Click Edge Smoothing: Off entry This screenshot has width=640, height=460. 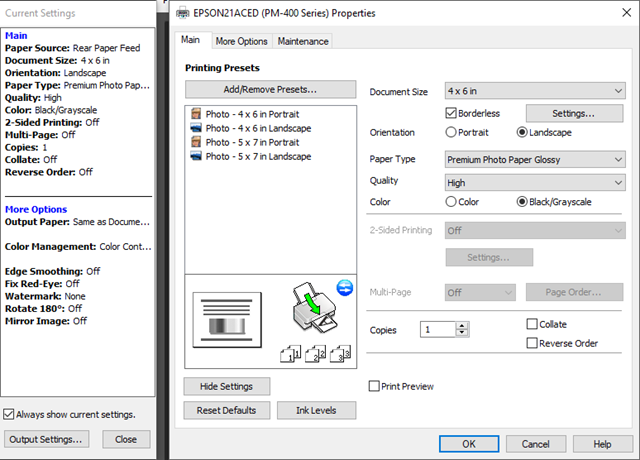(x=52, y=271)
